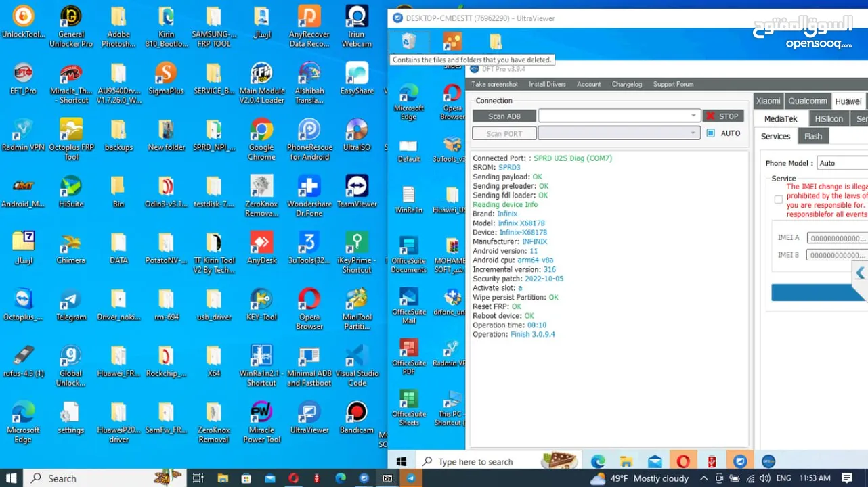Click the STOP button in DFT Pro

coord(723,116)
